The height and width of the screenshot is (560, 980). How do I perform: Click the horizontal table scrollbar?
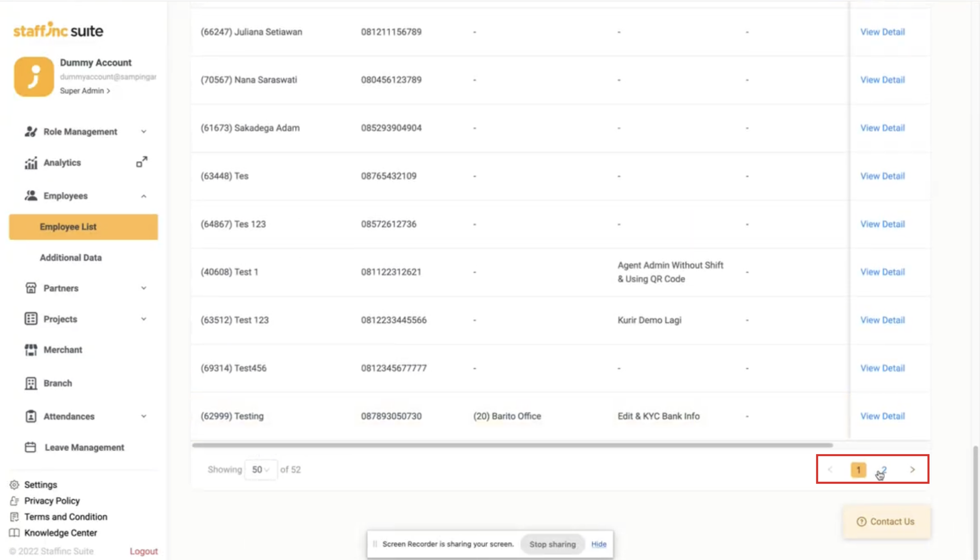pyautogui.click(x=512, y=445)
